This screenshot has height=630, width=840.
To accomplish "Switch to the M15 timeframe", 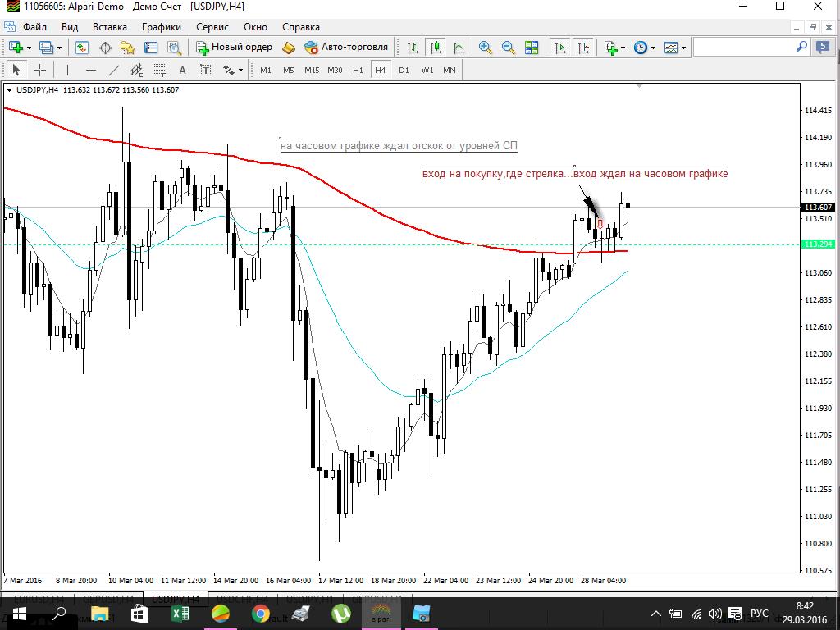I will 312,71.
